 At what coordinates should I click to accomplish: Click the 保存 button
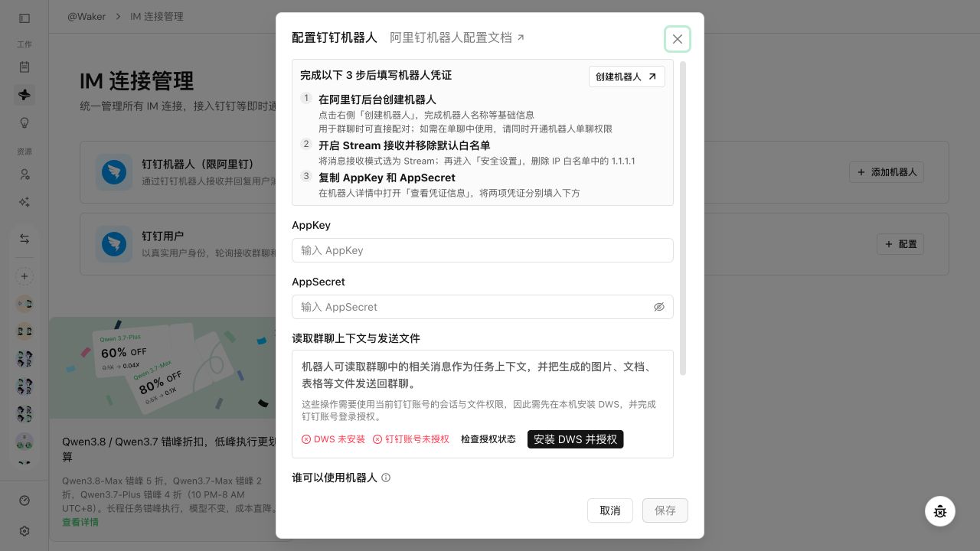665,510
